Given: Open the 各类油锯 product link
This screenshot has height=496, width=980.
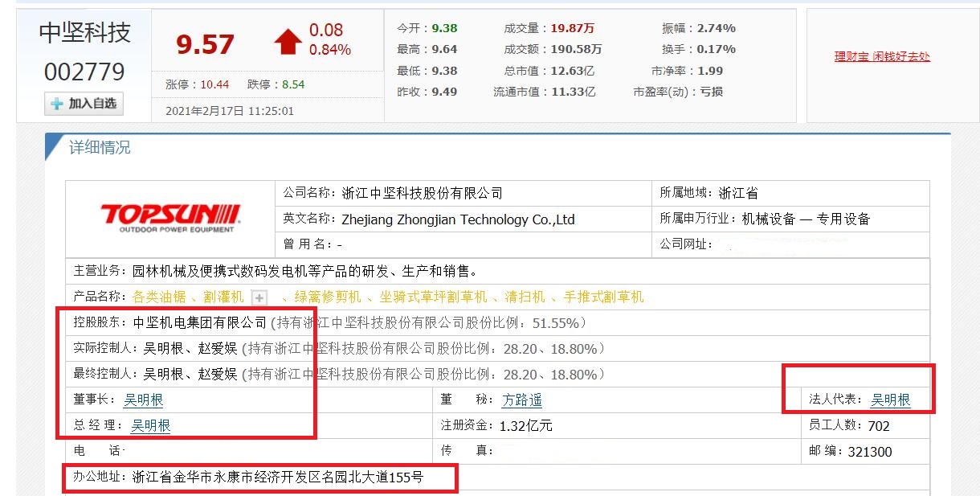Looking at the screenshot, I should coord(159,297).
